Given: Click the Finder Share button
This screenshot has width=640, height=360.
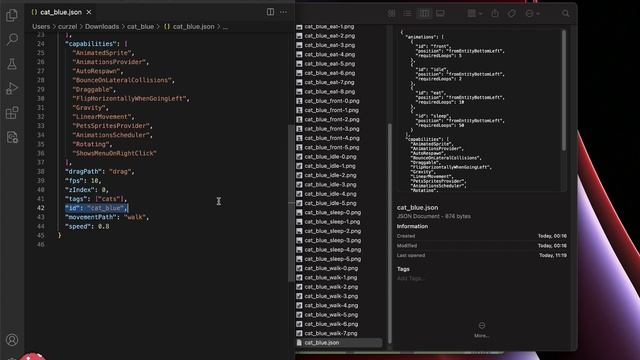Looking at the screenshot, I should click(x=495, y=13).
